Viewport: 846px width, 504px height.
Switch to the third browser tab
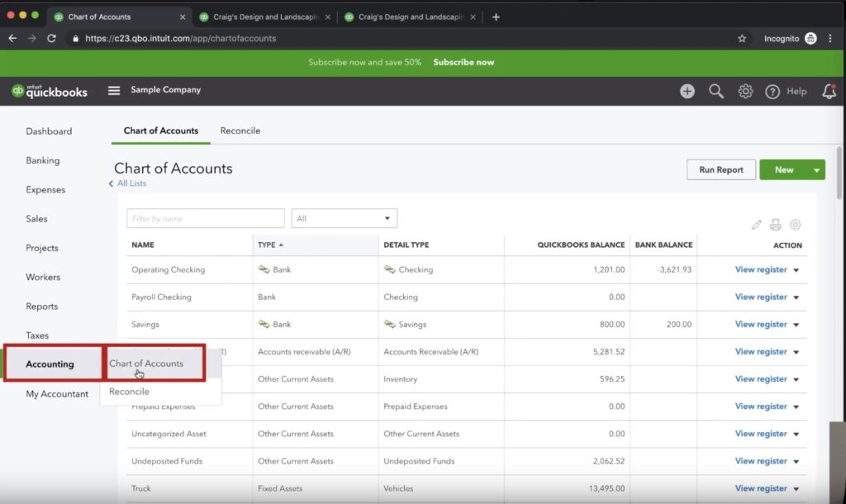coord(410,17)
